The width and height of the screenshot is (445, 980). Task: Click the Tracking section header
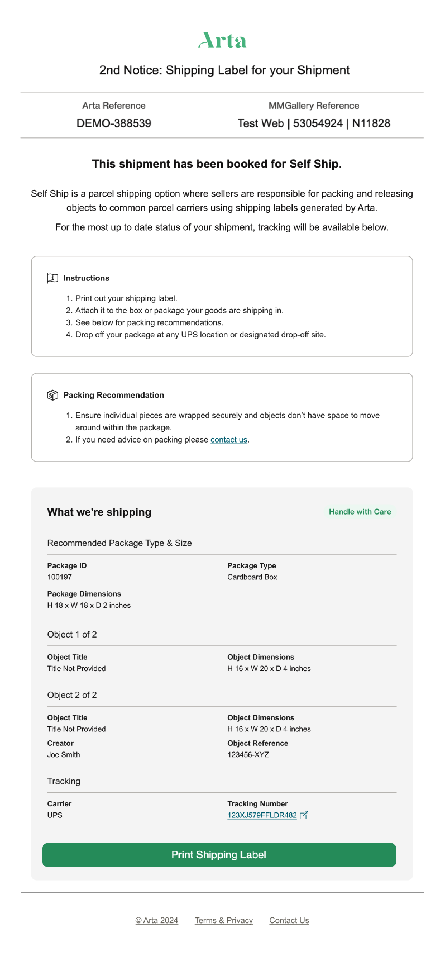point(63,781)
